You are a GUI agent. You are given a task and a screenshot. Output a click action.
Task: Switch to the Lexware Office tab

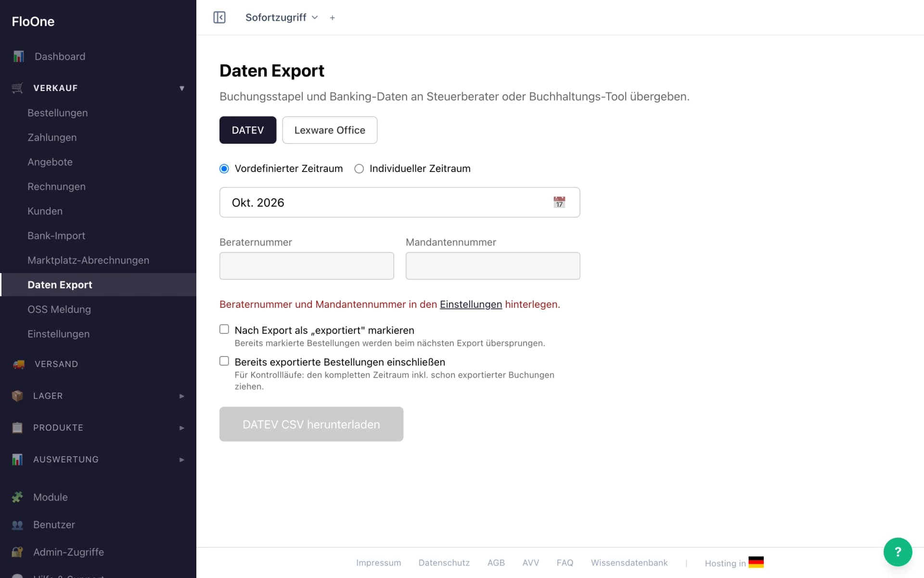pos(330,130)
